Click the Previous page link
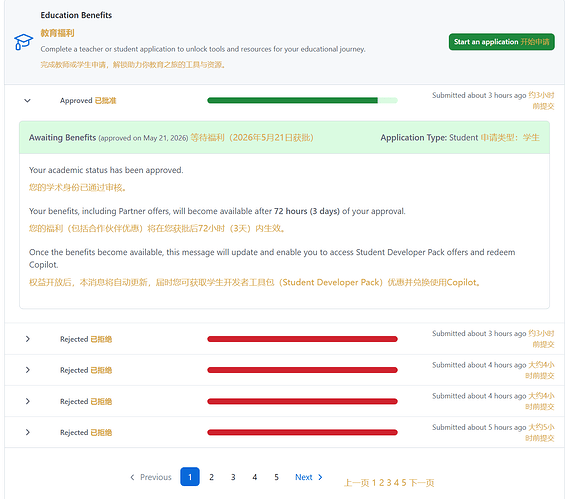The height and width of the screenshot is (499, 568). coord(151,477)
